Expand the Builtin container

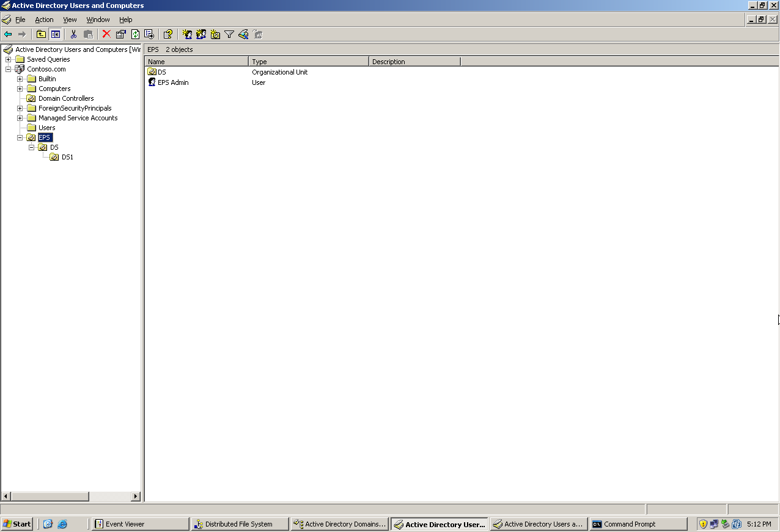click(x=20, y=79)
